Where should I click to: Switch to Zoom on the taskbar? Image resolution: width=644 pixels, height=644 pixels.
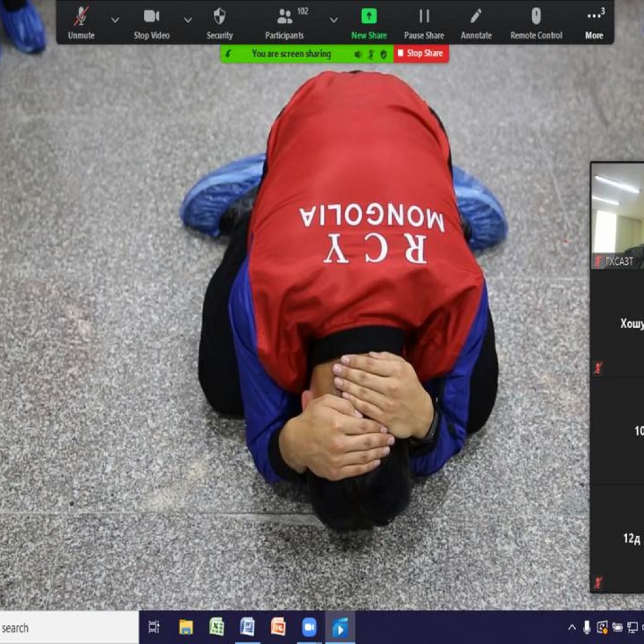[x=309, y=627]
